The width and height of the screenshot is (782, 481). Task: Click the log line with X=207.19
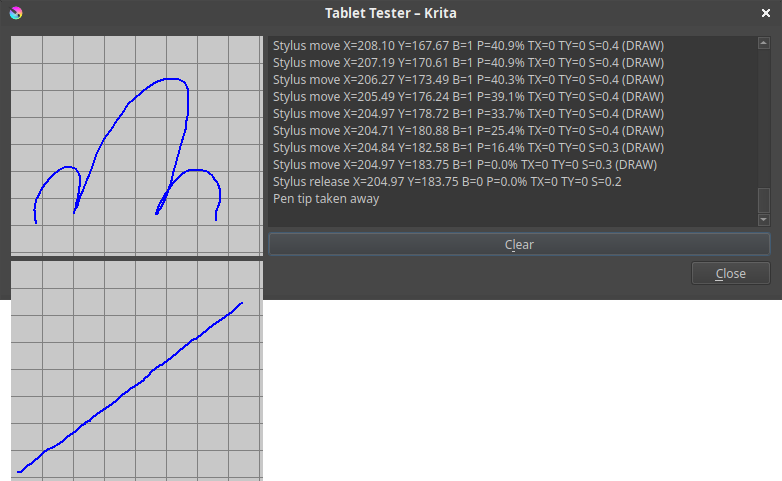pos(468,62)
